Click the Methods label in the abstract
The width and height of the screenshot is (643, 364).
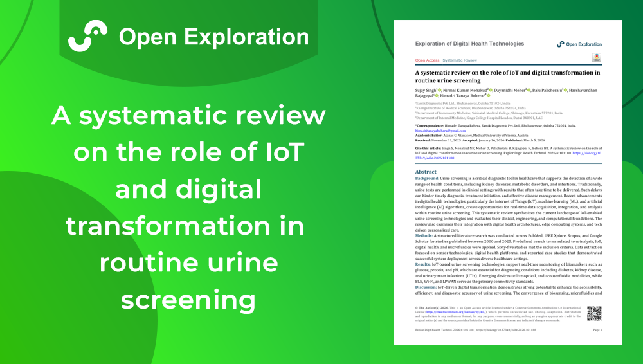[424, 235]
